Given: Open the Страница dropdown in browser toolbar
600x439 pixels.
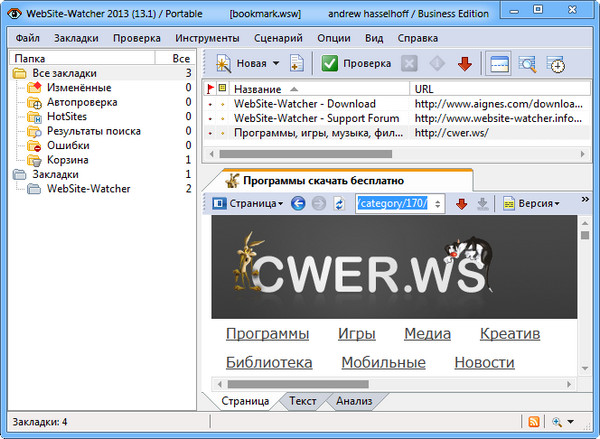Looking at the screenshot, I should [248, 203].
